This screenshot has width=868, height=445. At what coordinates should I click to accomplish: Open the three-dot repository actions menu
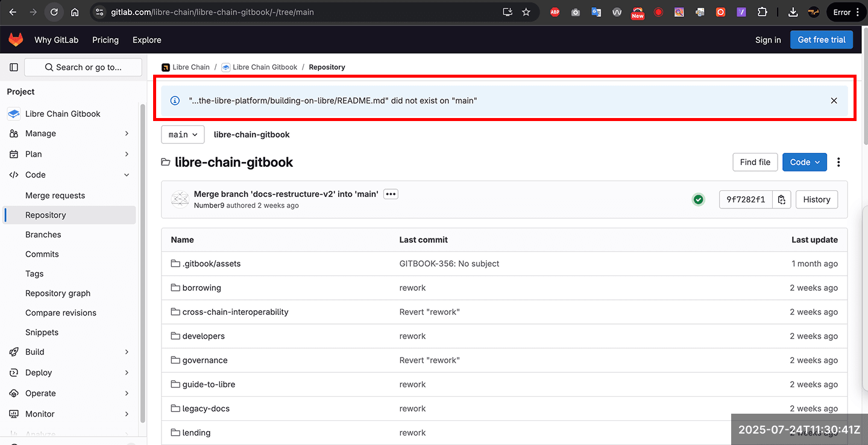pos(838,162)
